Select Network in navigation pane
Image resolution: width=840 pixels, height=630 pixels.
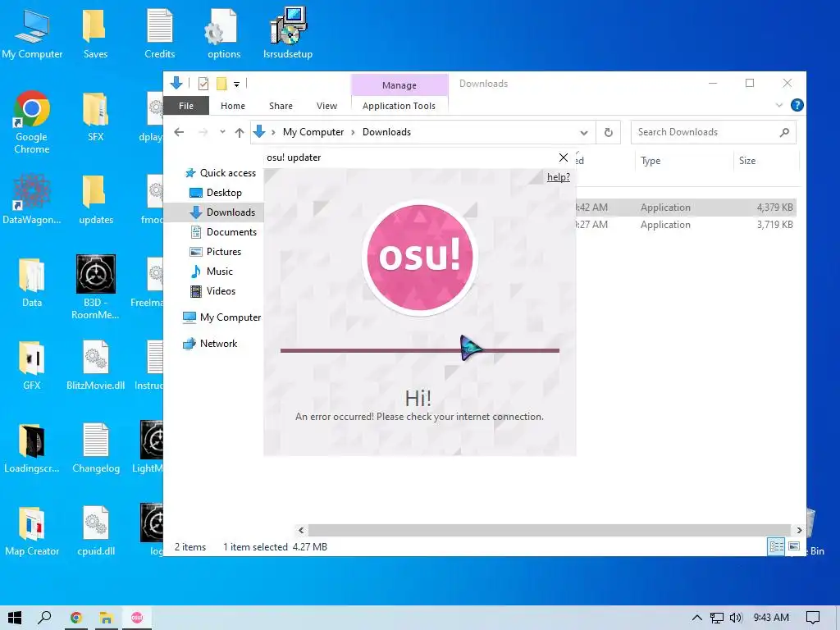211,344
